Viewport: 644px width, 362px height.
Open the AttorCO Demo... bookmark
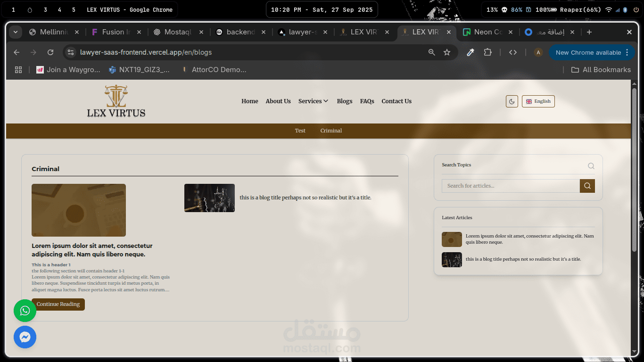(214, 70)
